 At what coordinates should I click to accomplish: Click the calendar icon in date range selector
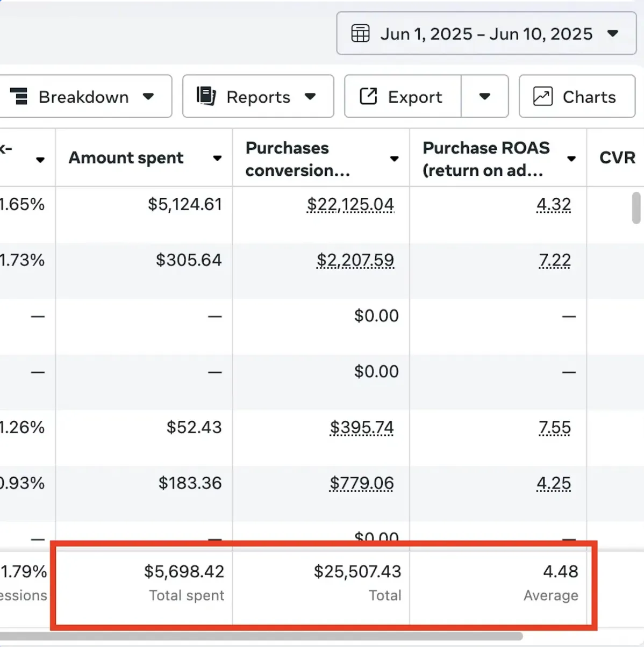(360, 33)
